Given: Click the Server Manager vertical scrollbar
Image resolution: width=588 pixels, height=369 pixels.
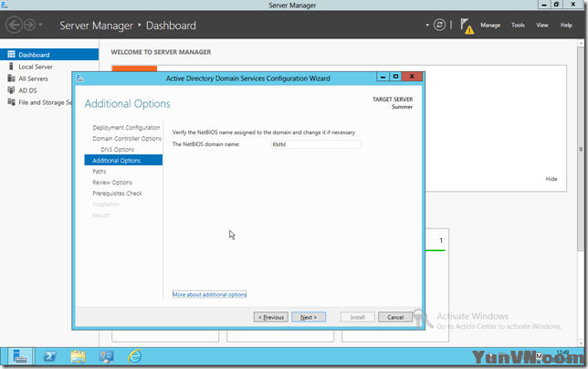Looking at the screenshot, I should pyautogui.click(x=581, y=149).
